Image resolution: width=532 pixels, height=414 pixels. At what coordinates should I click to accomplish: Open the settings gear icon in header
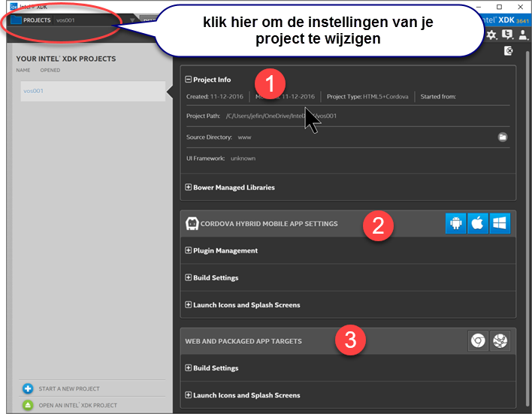[491, 35]
